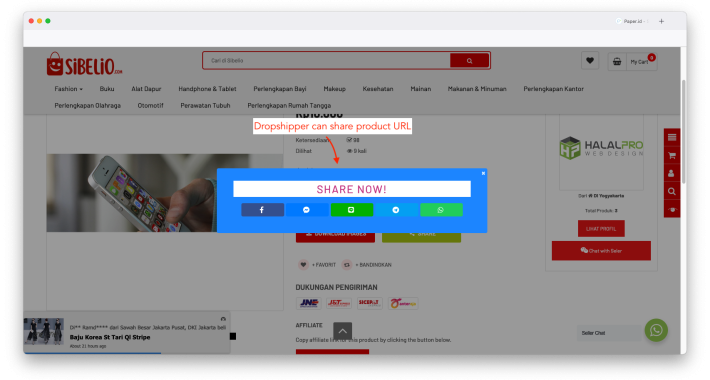This screenshot has height=380, width=710.
Task: Open the Otomotif category
Action: 150,106
